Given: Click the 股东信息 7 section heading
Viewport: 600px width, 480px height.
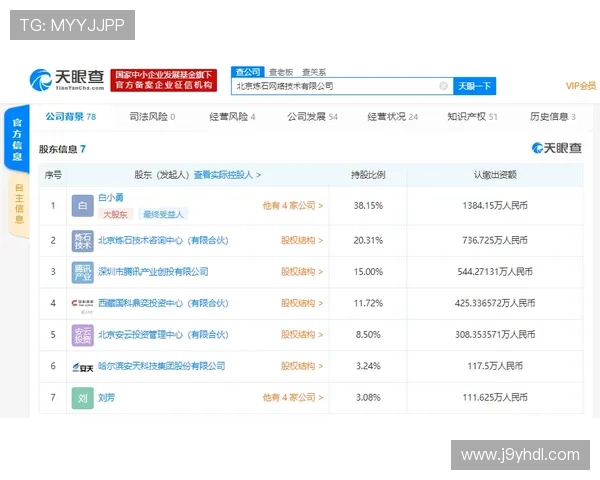Looking at the screenshot, I should (62, 149).
